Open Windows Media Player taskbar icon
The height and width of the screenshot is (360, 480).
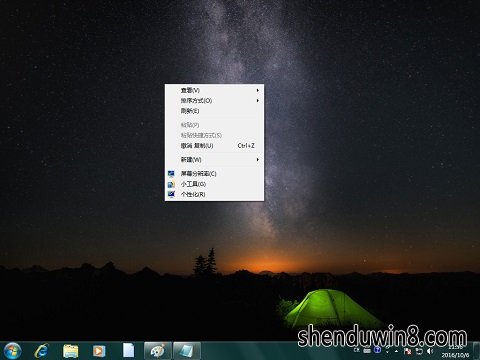click(99, 351)
